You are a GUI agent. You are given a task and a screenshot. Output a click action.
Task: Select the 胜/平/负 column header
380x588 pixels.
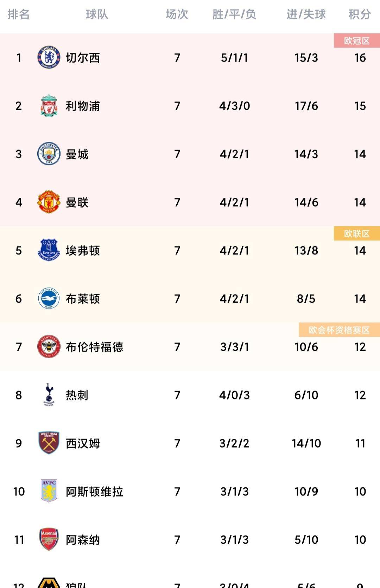click(x=234, y=14)
